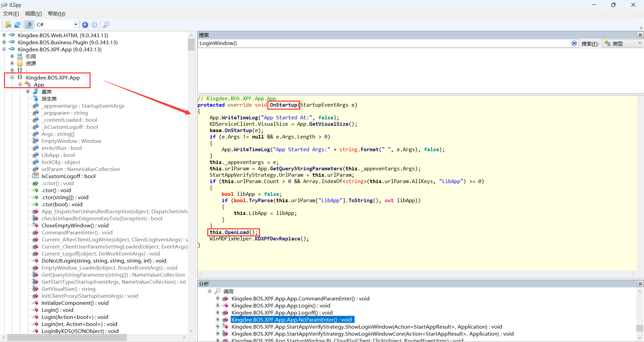The height and width of the screenshot is (342, 644).
Task: Click the LoginWindow() search input field
Action: point(384,43)
